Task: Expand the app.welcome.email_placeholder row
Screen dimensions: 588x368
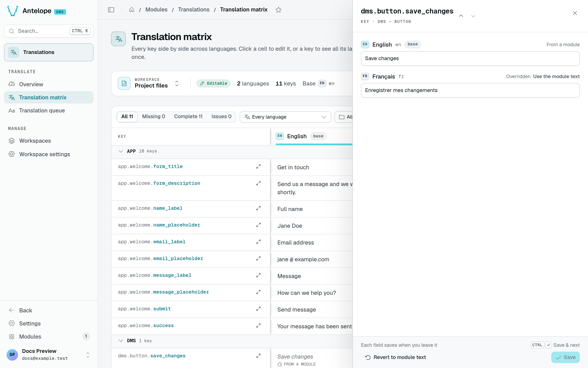Action: coord(258,258)
